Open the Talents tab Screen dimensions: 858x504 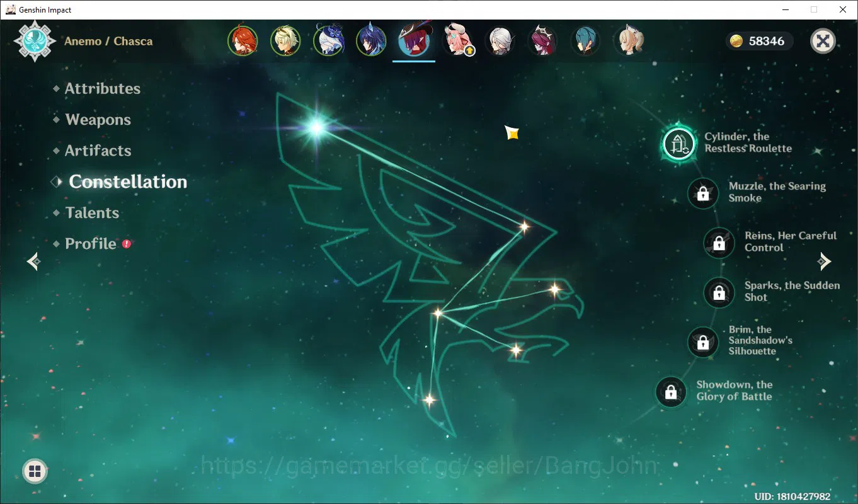pyautogui.click(x=92, y=212)
